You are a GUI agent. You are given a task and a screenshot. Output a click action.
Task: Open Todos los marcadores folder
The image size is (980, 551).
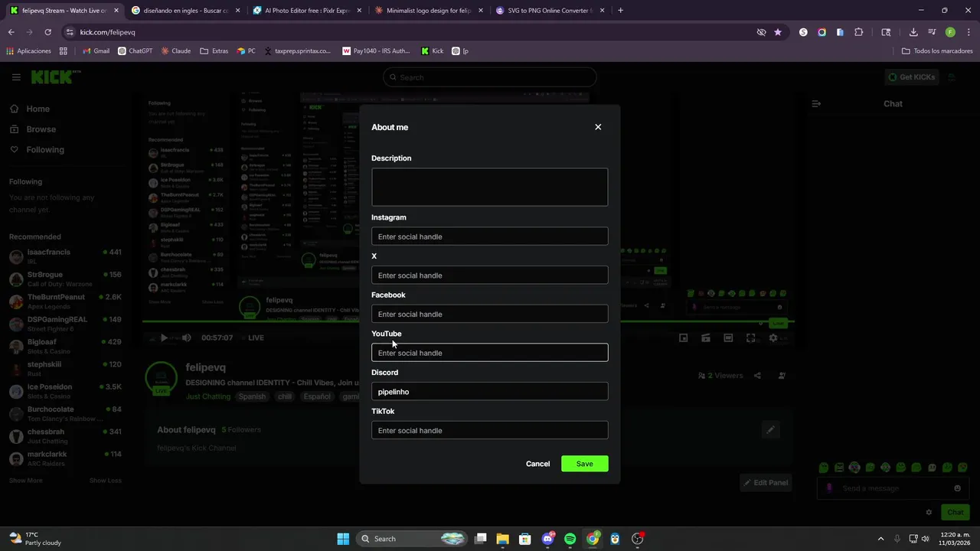click(x=937, y=51)
